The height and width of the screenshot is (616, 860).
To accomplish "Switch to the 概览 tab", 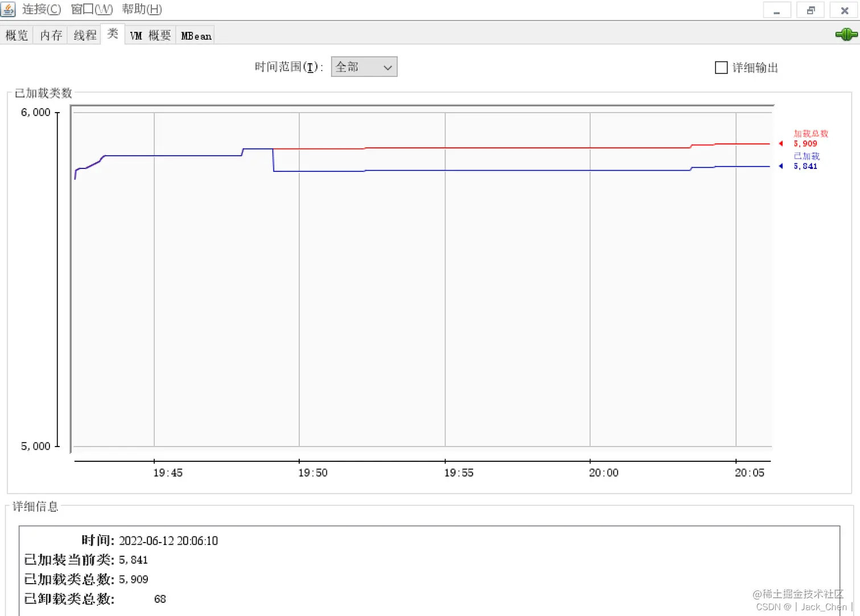I will pos(16,35).
